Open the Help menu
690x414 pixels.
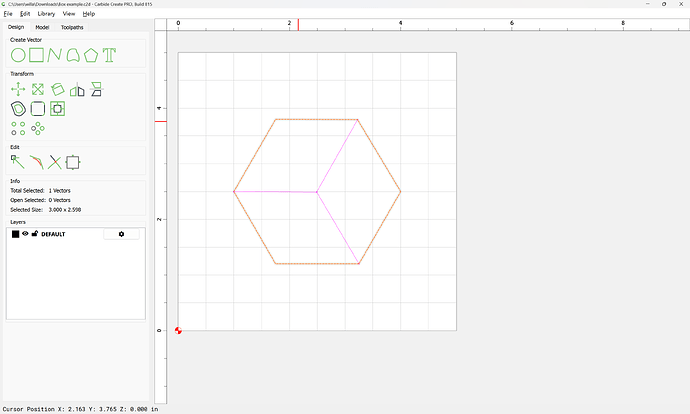pos(88,14)
